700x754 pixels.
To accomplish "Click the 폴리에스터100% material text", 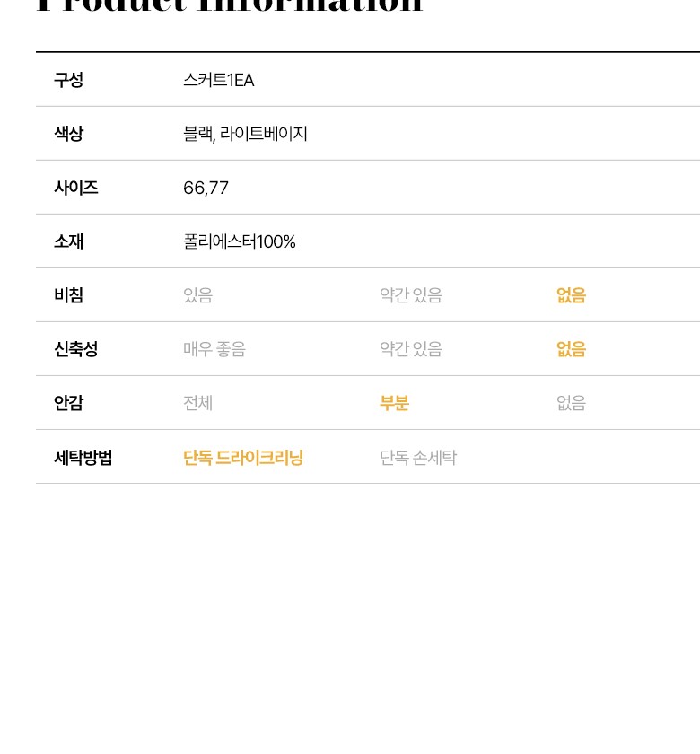I will click(239, 241).
